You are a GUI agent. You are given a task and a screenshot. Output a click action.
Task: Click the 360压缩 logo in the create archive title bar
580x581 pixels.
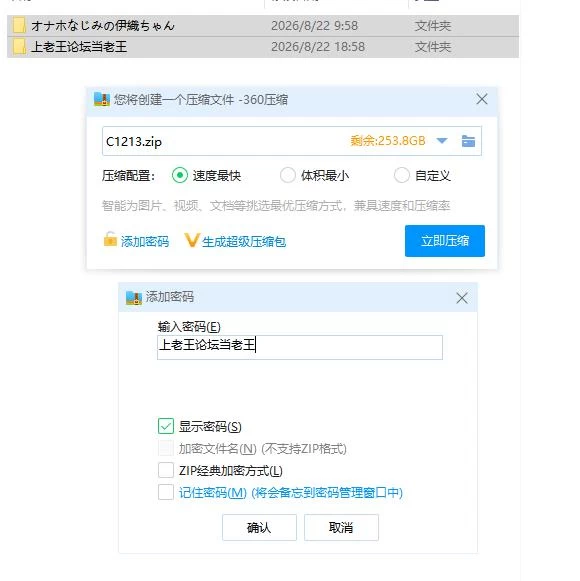point(102,99)
